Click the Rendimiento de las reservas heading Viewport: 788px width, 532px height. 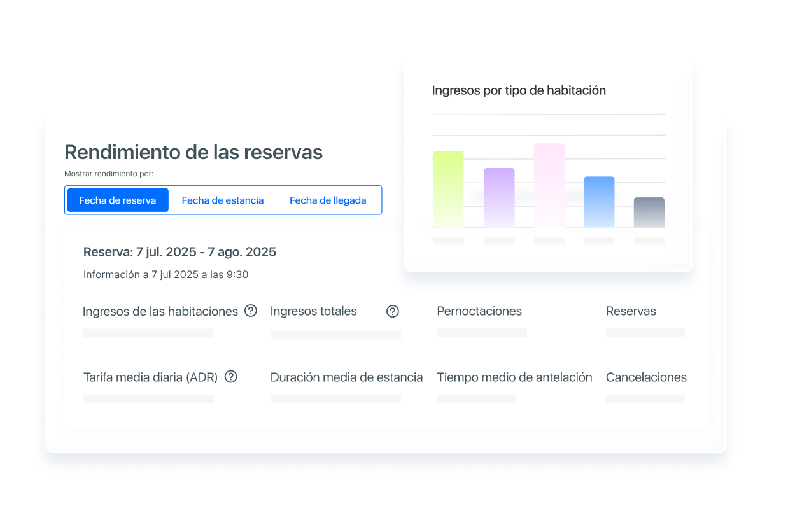coord(193,152)
